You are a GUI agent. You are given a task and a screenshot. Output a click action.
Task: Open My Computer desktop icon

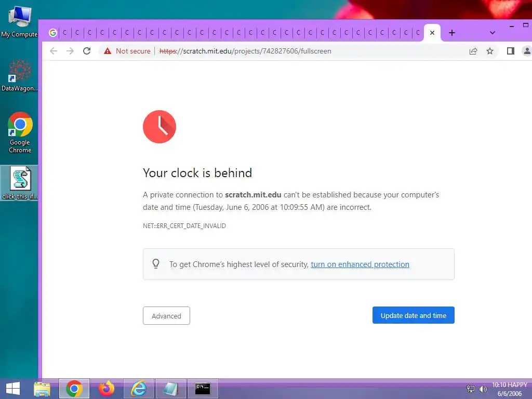click(19, 22)
